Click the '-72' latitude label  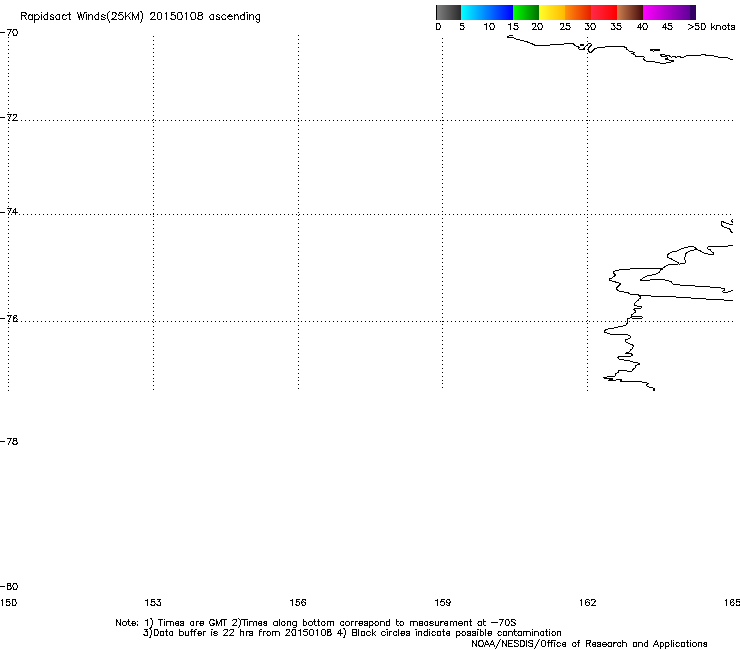pyautogui.click(x=9, y=117)
